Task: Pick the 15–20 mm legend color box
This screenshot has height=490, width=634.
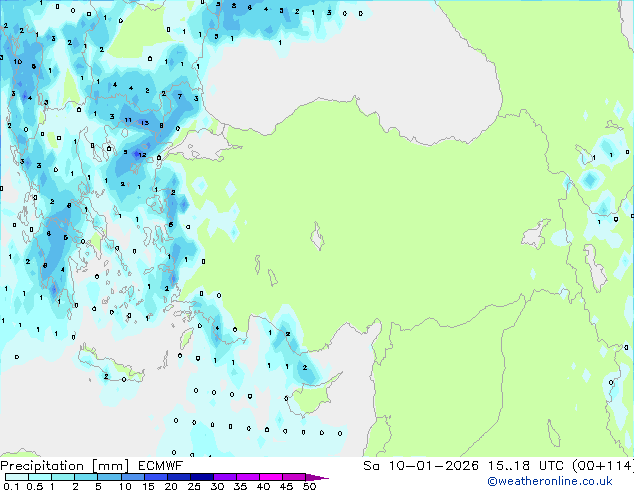Action: [155, 477]
